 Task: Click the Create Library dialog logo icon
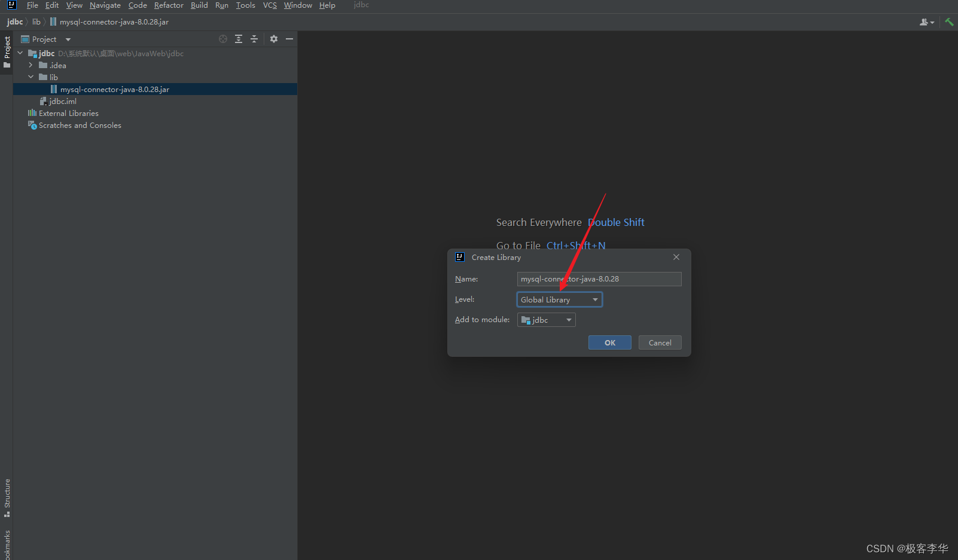[x=460, y=257]
